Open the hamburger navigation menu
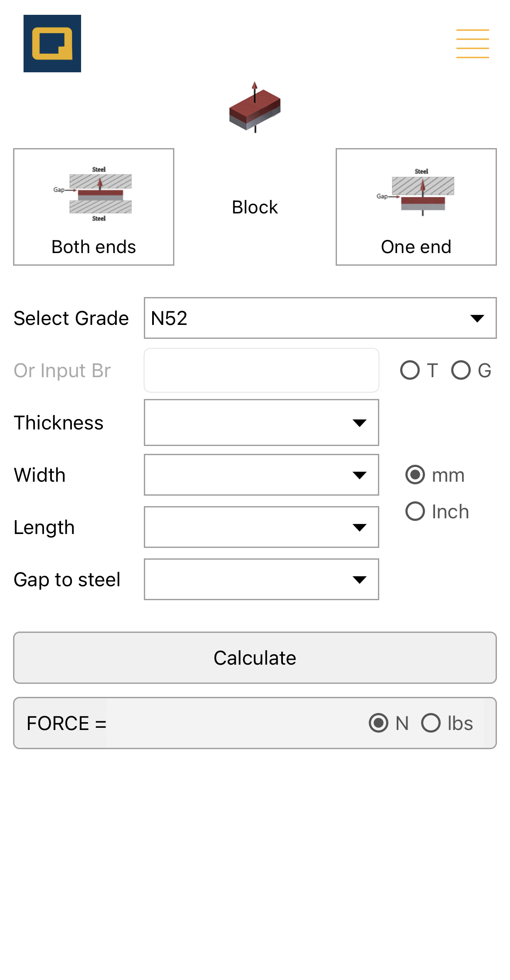 point(473,44)
